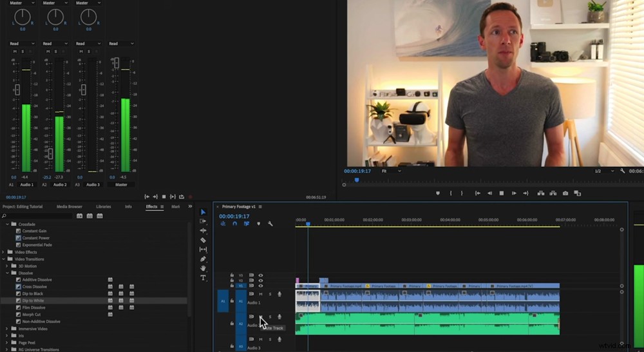Expand the Iris folder

(x=7, y=335)
